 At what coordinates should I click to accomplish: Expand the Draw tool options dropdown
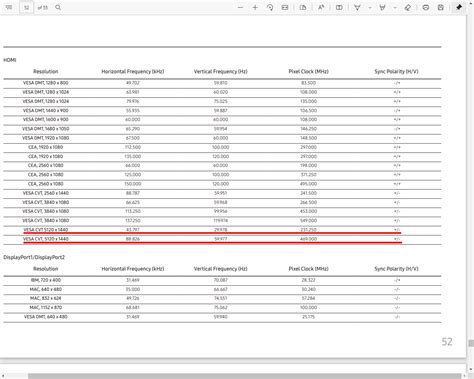click(370, 7)
